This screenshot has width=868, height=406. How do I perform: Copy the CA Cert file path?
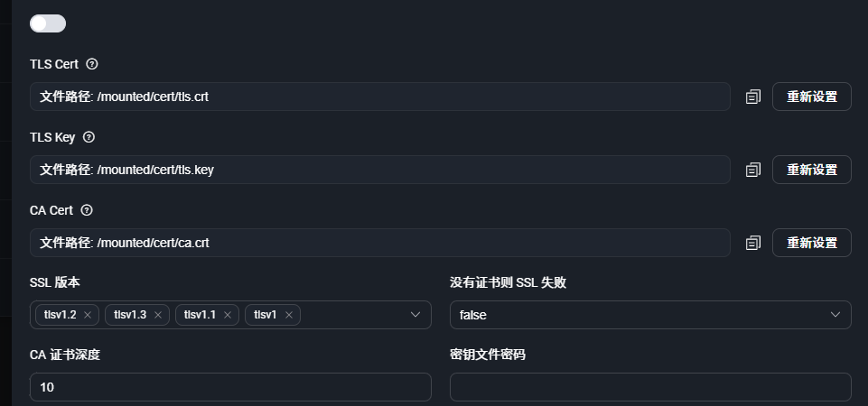point(753,243)
